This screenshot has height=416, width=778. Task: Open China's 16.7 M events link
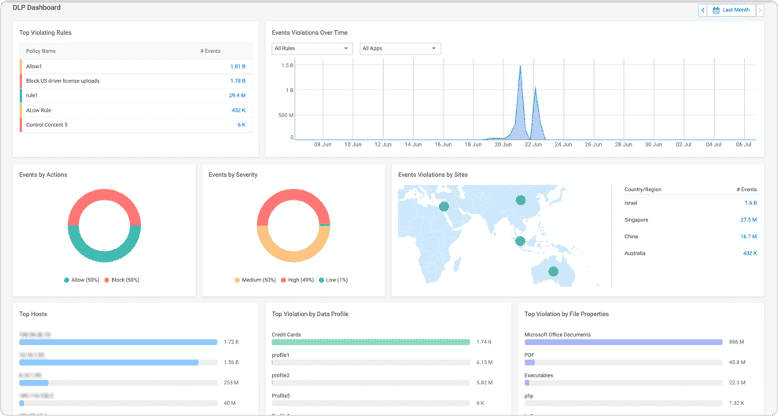(x=749, y=237)
